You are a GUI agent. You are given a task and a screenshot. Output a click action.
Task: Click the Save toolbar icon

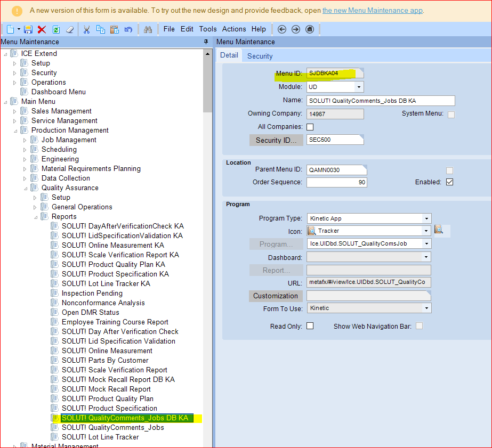pyautogui.click(x=28, y=29)
